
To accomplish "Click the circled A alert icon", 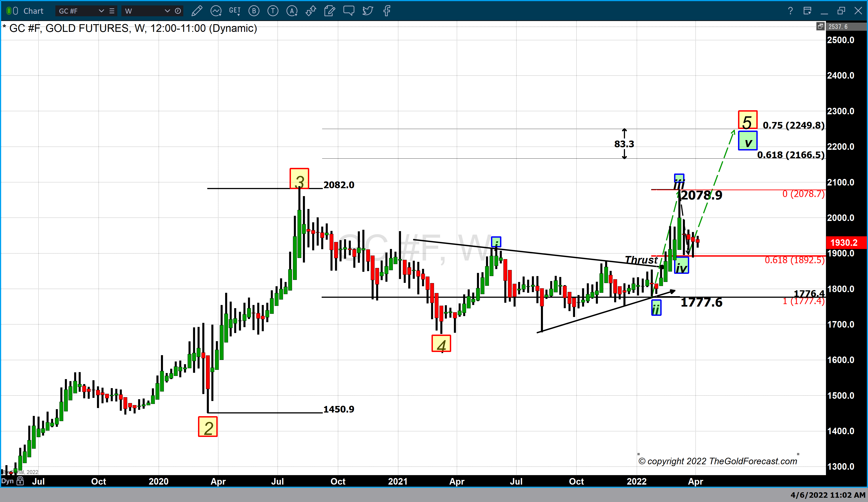I will pyautogui.click(x=292, y=11).
